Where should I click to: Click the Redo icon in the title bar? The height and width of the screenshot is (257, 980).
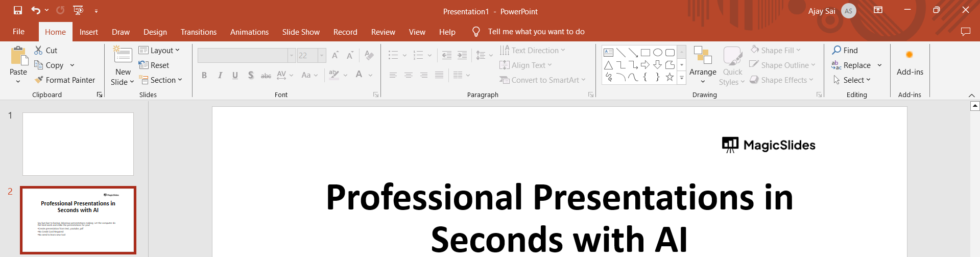click(60, 10)
